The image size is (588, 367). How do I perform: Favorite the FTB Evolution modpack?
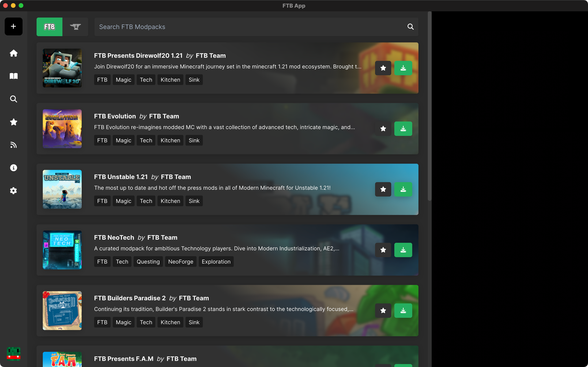(383, 129)
